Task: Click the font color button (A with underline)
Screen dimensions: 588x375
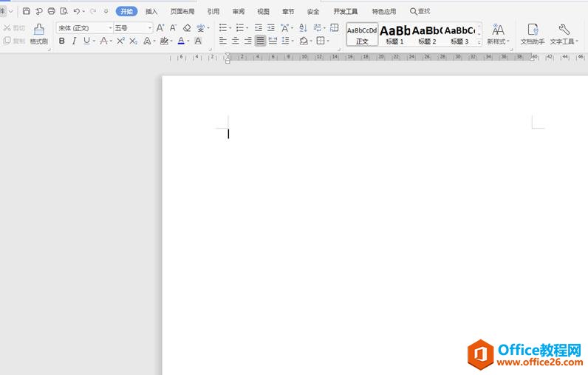Action: (181, 41)
